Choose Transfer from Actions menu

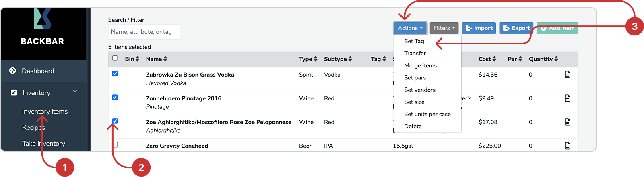(415, 53)
